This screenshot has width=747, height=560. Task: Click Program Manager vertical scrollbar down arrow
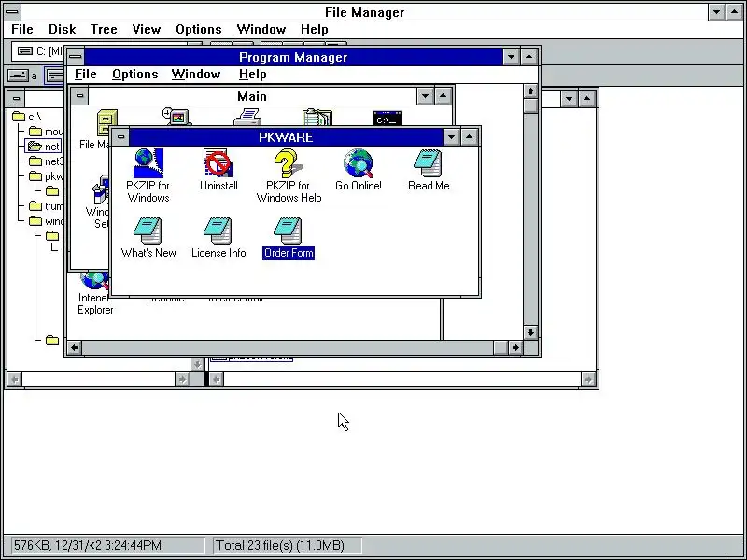(x=530, y=332)
